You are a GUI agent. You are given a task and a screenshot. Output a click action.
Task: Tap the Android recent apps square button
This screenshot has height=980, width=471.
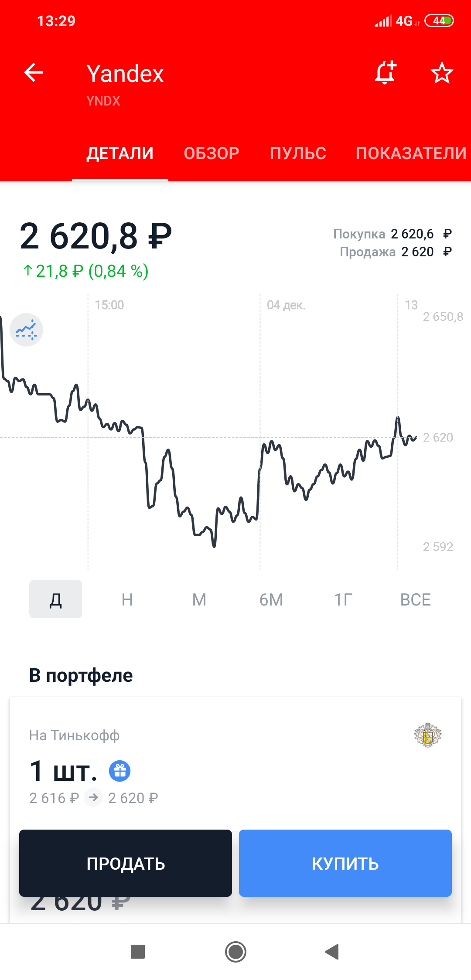tap(138, 952)
